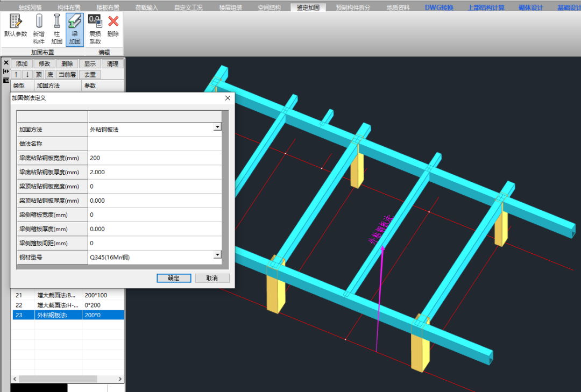Click the 加固方法 column header
581x392 pixels.
tap(58, 85)
